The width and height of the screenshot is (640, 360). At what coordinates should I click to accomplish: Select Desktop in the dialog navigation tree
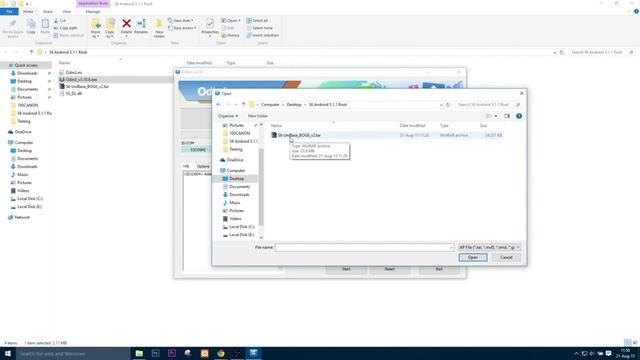(x=236, y=179)
